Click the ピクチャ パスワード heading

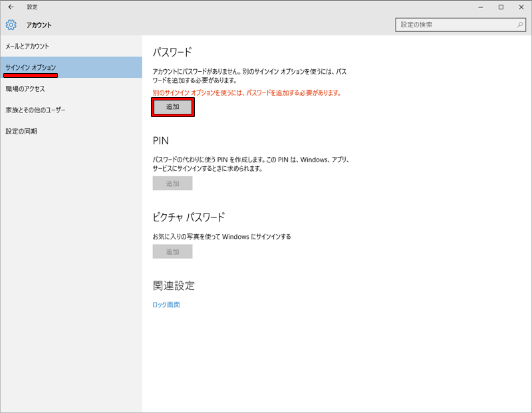[189, 217]
